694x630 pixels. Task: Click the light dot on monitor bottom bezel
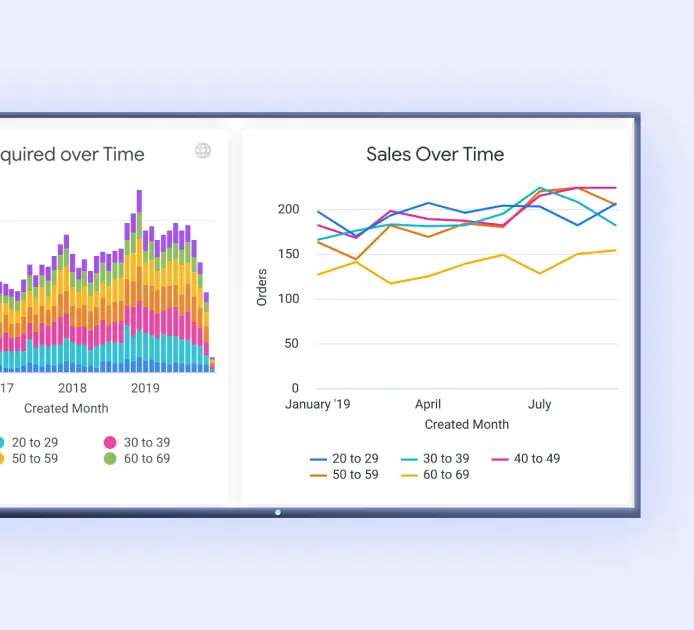pos(278,512)
